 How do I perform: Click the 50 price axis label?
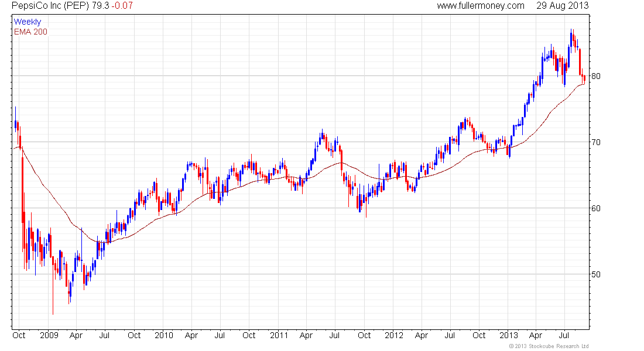coord(596,274)
